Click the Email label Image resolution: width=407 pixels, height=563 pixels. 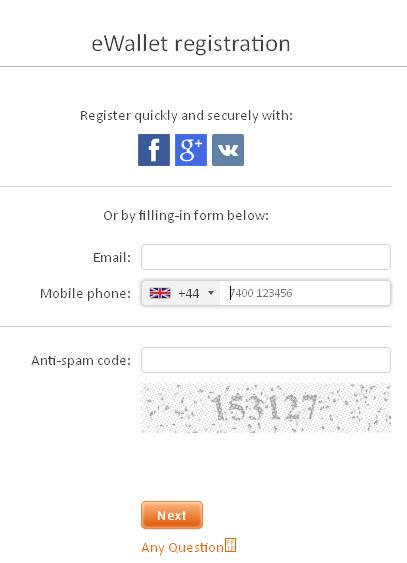point(112,257)
